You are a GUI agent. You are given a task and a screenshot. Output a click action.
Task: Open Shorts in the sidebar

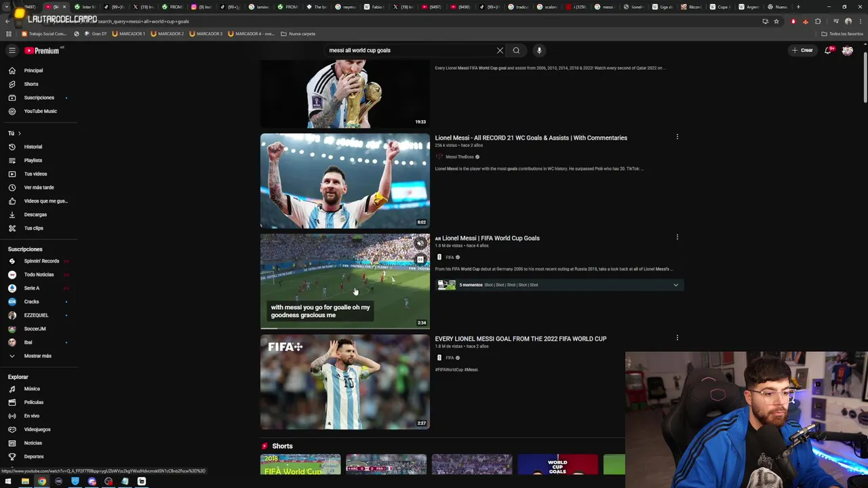pyautogui.click(x=31, y=84)
